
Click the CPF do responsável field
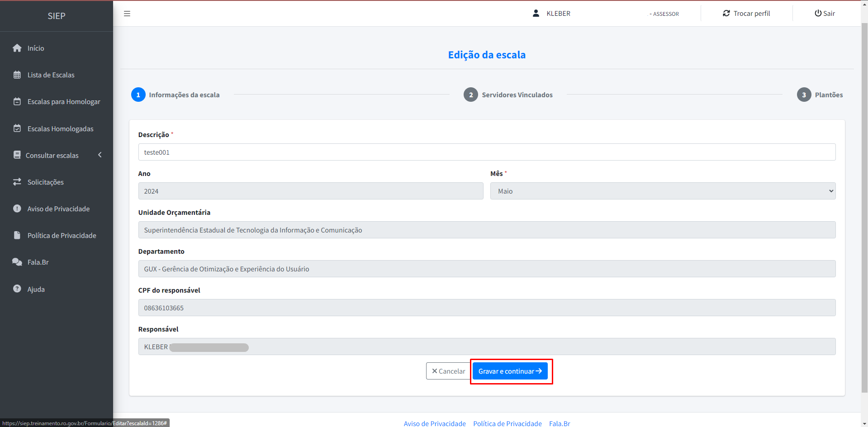pos(487,308)
